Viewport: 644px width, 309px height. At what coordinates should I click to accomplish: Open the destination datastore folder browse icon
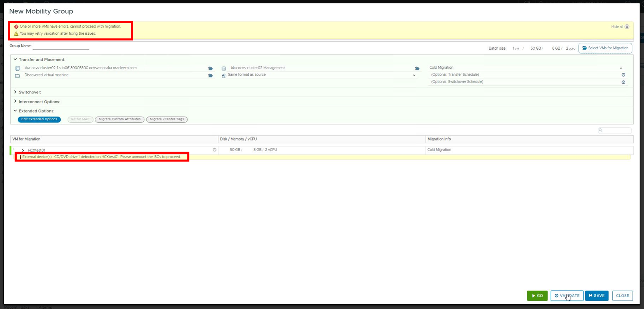417,68
